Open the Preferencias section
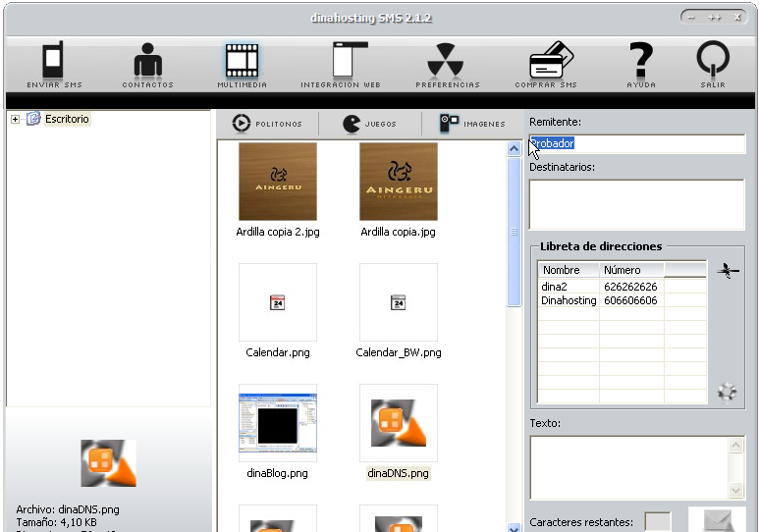This screenshot has width=759, height=532. point(448,65)
